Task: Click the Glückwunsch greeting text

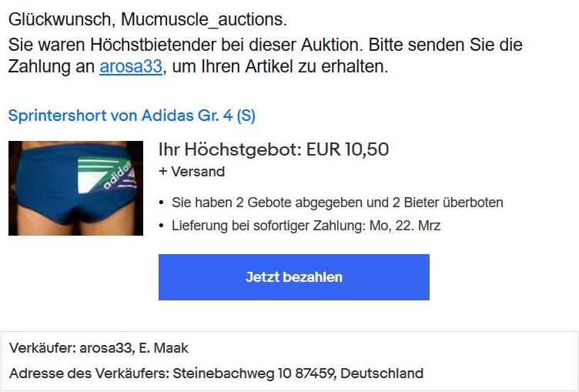Action: coord(59,19)
